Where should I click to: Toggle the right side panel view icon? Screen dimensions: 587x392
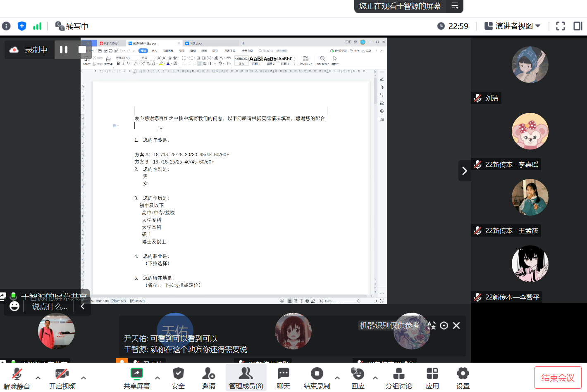577,26
